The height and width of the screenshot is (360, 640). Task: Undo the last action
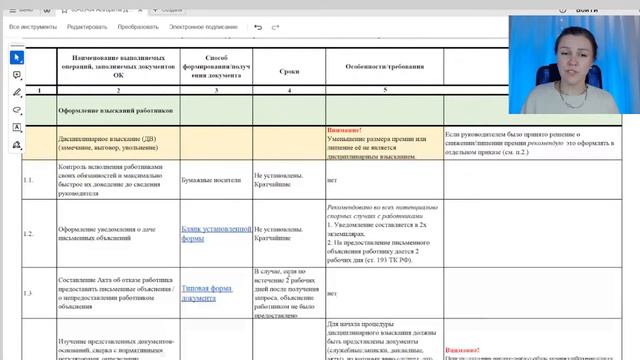258,27
